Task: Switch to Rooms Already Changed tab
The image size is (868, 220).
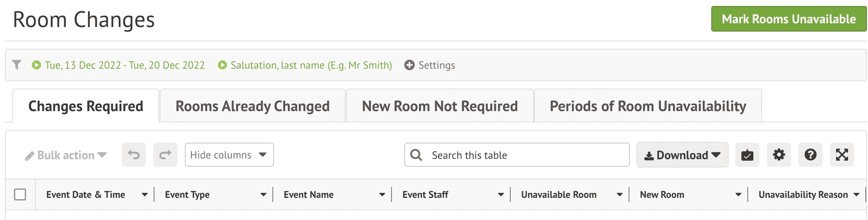Action: click(253, 106)
